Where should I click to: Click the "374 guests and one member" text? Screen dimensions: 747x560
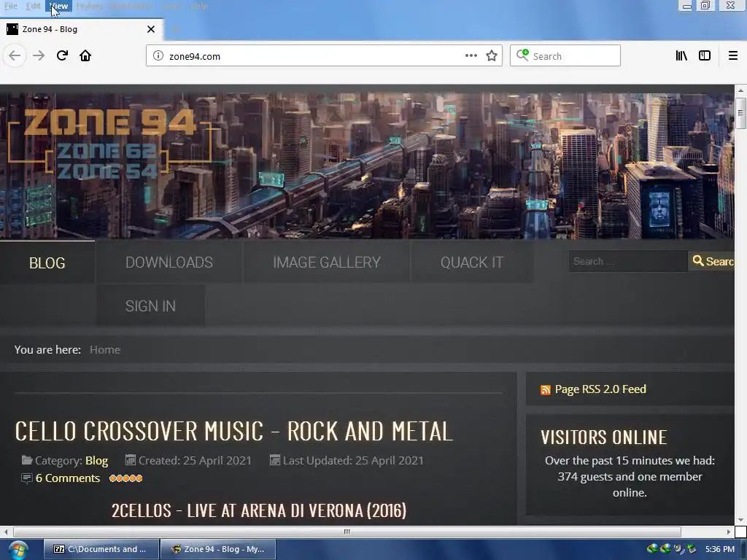[630, 477]
